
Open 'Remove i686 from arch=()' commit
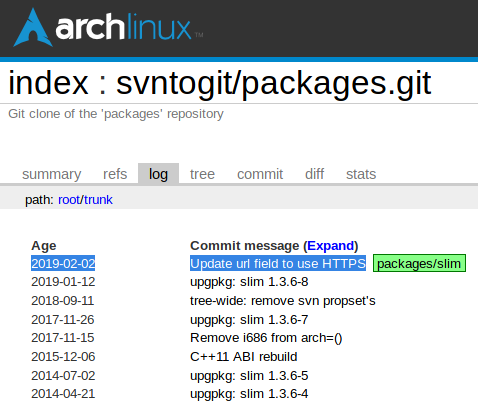266,338
